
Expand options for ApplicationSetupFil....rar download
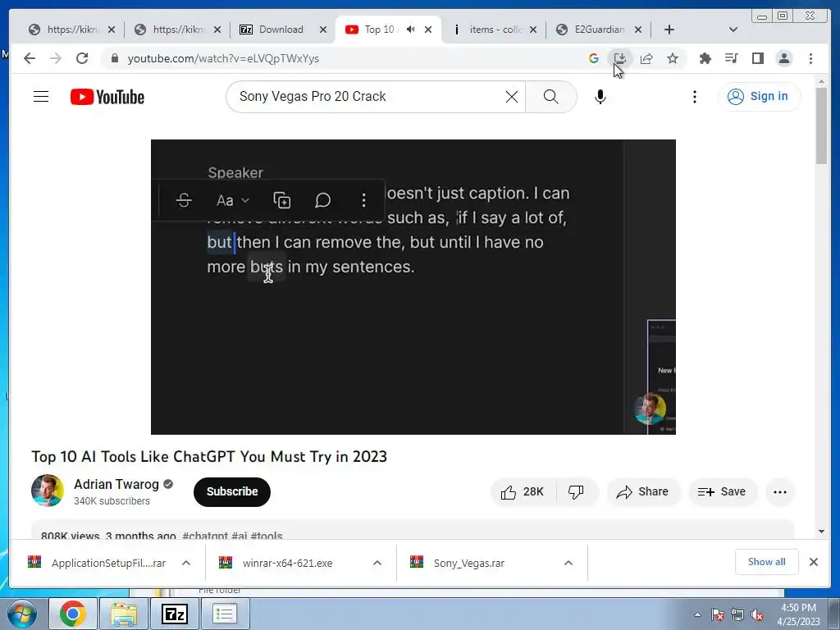[x=186, y=563]
